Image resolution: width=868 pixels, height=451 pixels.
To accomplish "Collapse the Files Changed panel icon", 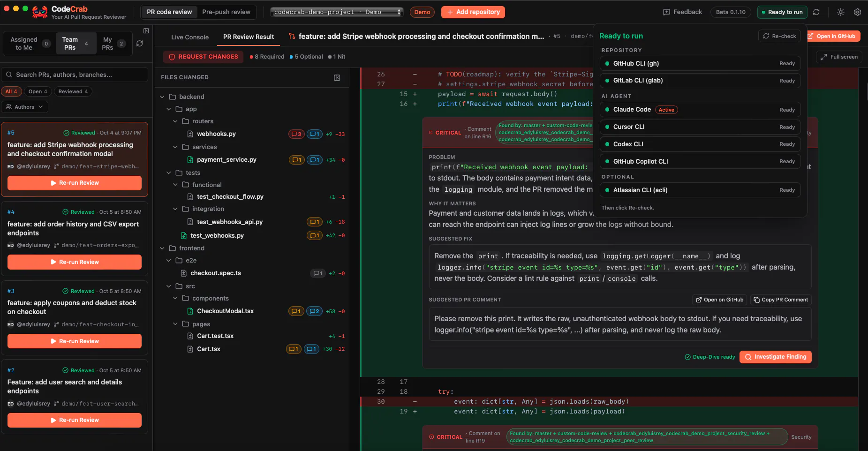I will [x=337, y=77].
